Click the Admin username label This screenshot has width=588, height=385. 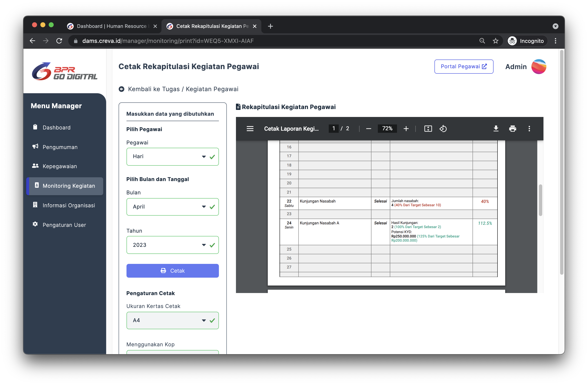pyautogui.click(x=516, y=67)
